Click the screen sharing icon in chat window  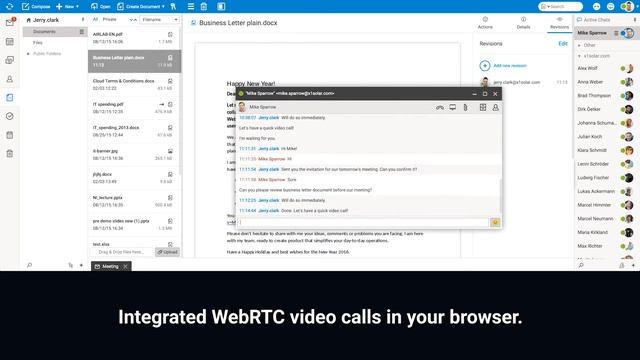452,107
